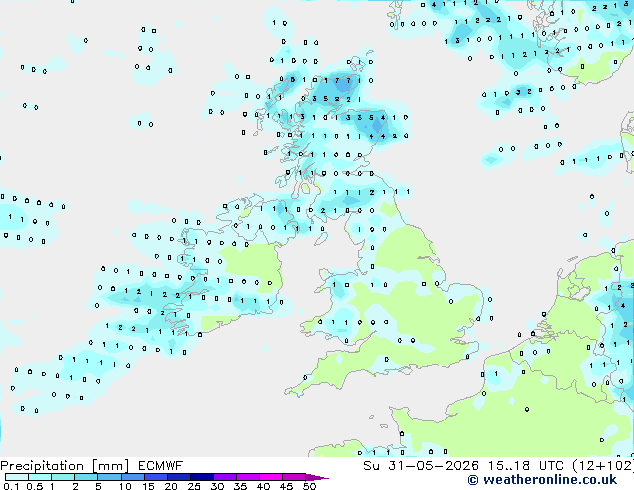This screenshot has height=490, width=634.
Task: Click the date '31-05-2026'
Action: tap(433, 466)
